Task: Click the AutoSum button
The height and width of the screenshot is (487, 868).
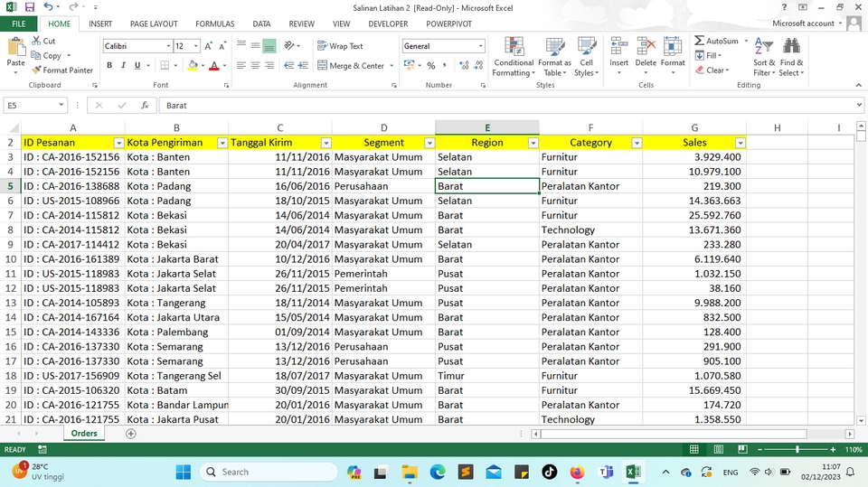Action: (717, 41)
